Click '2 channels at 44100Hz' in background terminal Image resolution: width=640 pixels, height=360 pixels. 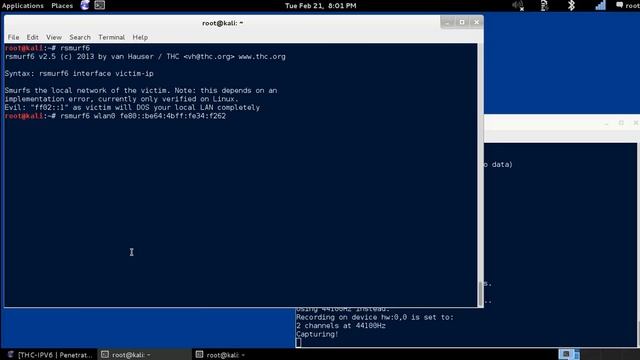(341, 326)
